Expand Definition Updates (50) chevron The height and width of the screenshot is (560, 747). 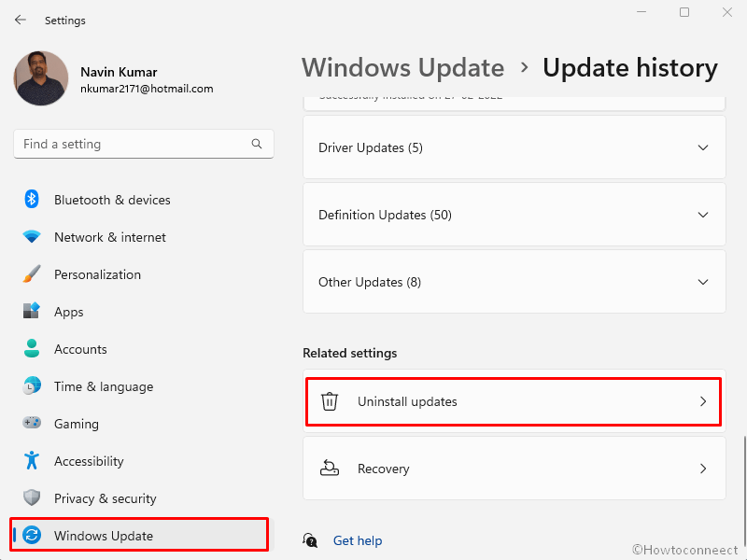[x=703, y=215]
